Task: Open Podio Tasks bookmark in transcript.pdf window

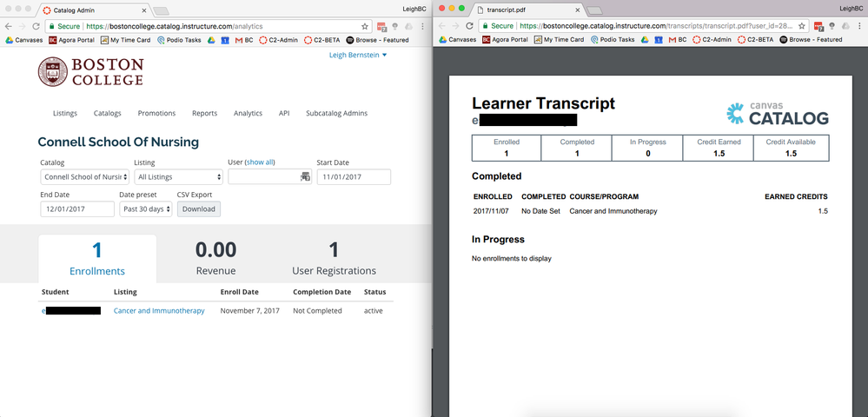Action: pyautogui.click(x=613, y=39)
